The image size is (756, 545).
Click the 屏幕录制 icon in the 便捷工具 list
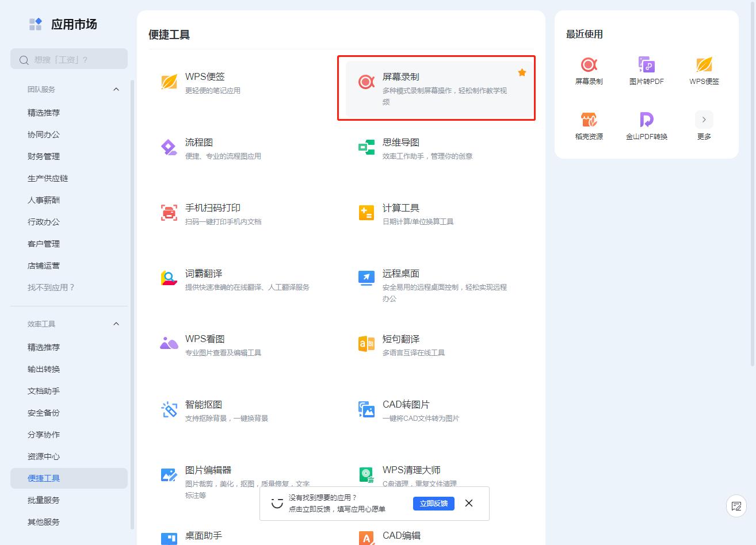(366, 82)
